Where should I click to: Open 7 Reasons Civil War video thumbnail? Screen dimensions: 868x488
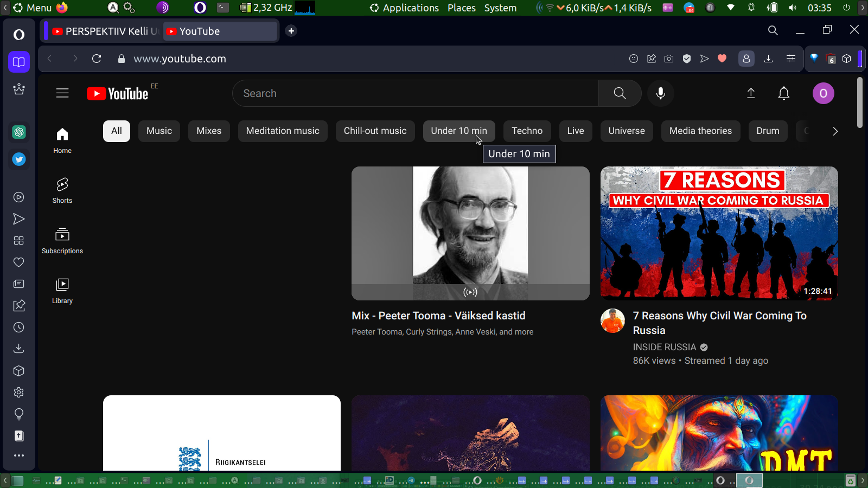719,233
